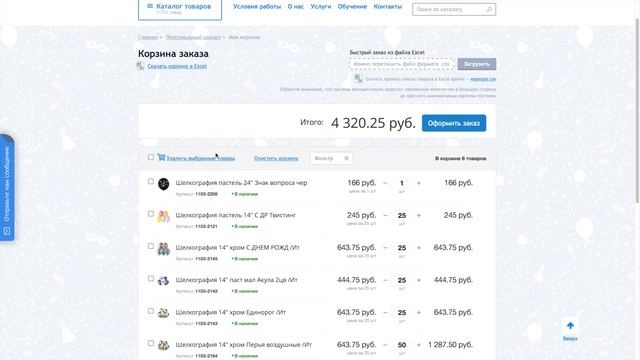Decrease quantity of С ДР Твистинг item
This screenshot has width=640, height=360.
(385, 215)
